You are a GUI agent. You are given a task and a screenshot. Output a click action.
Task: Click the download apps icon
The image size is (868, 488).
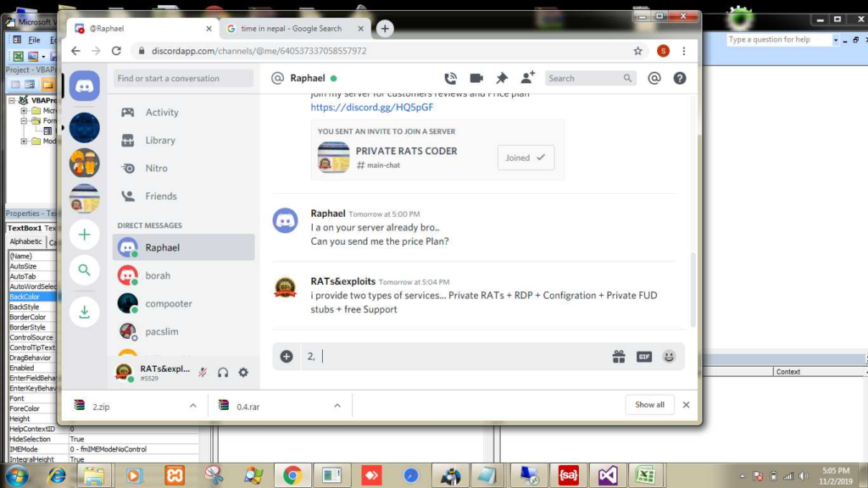click(x=84, y=312)
